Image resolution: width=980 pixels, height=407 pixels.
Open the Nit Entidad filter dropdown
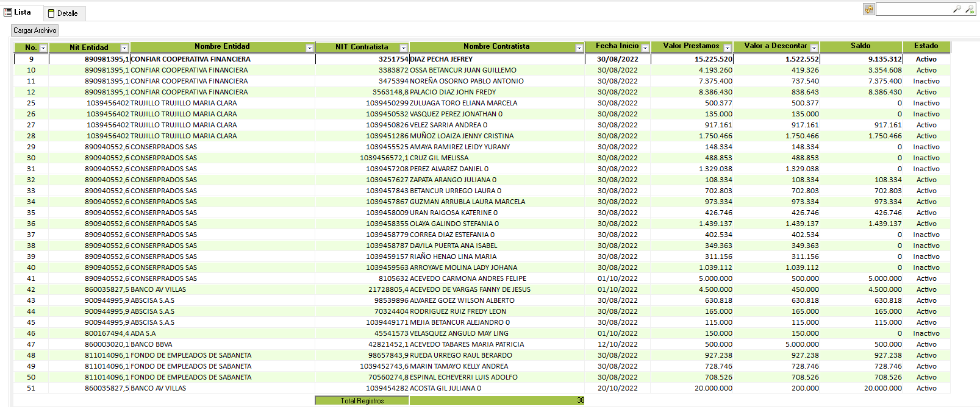pyautogui.click(x=124, y=48)
